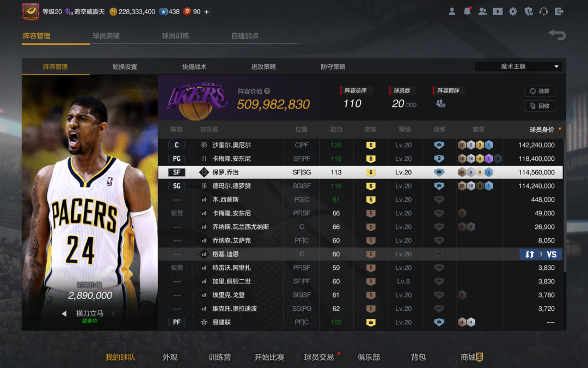Click the logout exit icon
588x368 pixels.
[x=559, y=11]
